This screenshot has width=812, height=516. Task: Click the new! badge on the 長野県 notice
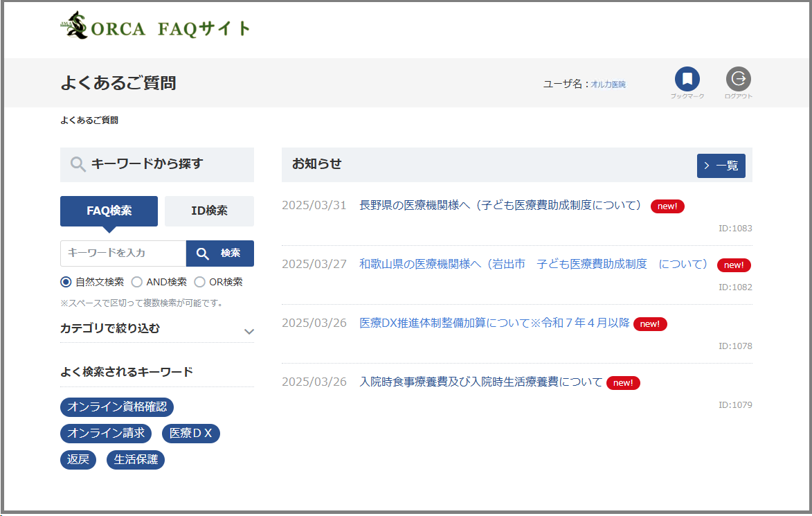click(667, 206)
